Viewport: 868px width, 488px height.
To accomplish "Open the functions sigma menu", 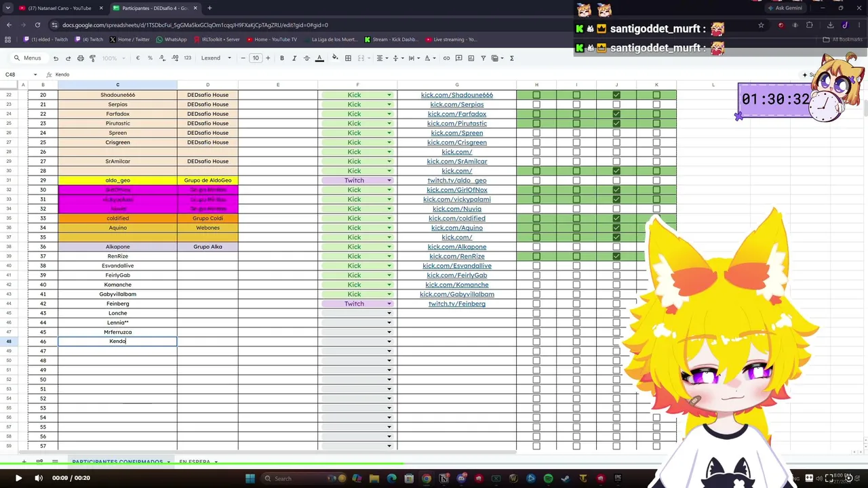I will pos(511,58).
